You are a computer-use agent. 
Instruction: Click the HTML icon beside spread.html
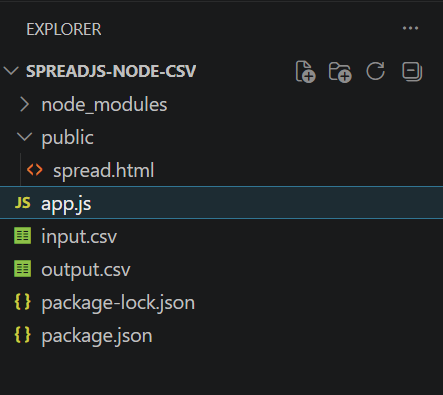click(35, 170)
